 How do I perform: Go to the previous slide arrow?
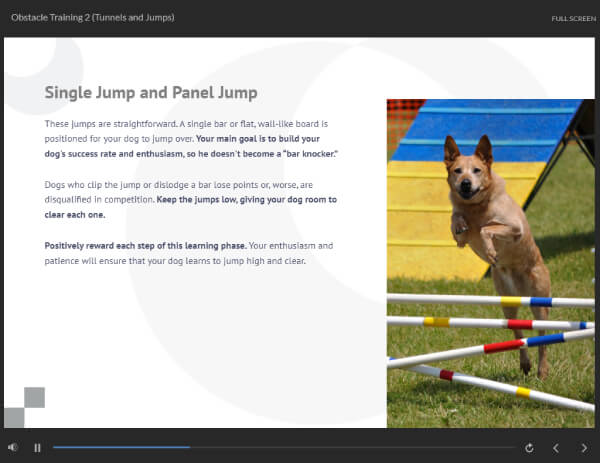556,448
